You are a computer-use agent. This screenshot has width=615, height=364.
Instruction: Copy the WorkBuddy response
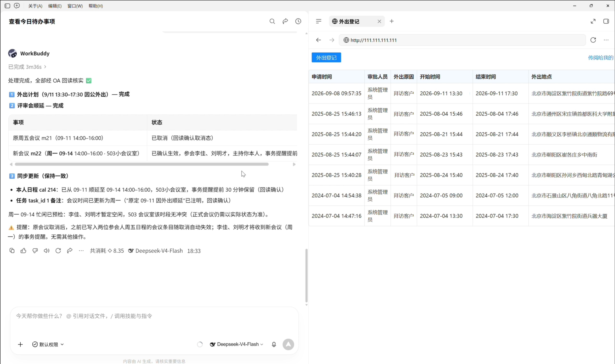[12, 250]
